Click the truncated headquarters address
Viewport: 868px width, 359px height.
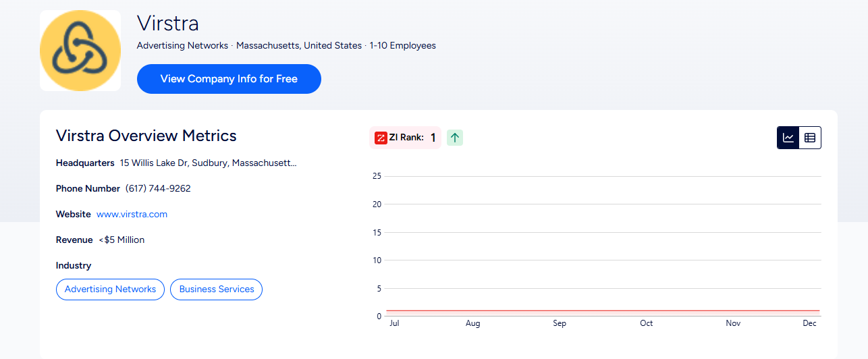point(208,163)
